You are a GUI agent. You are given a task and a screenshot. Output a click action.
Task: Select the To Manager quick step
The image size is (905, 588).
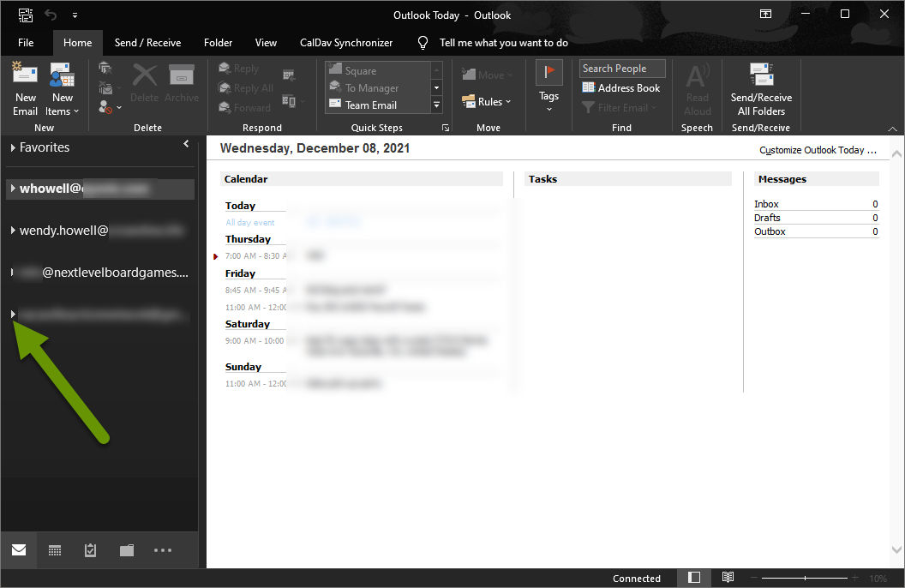tap(378, 87)
